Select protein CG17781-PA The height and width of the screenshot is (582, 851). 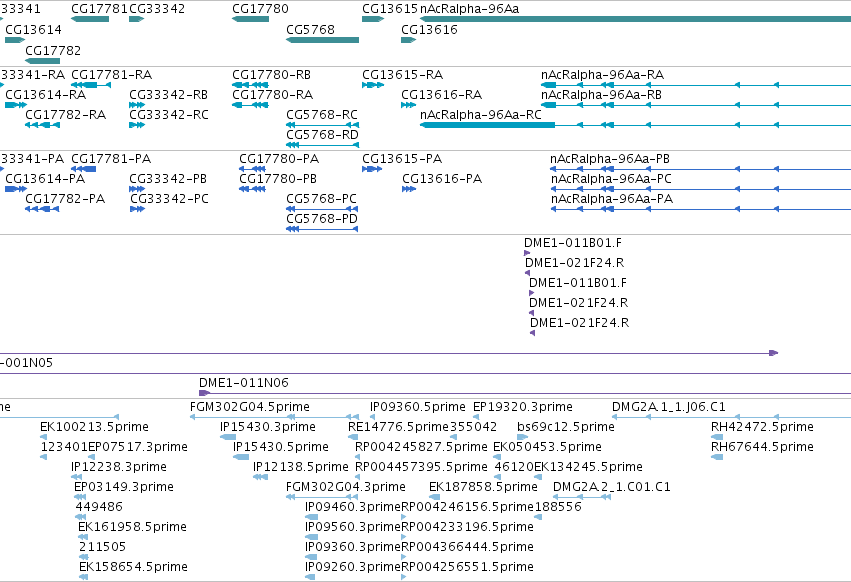pyautogui.click(x=111, y=159)
